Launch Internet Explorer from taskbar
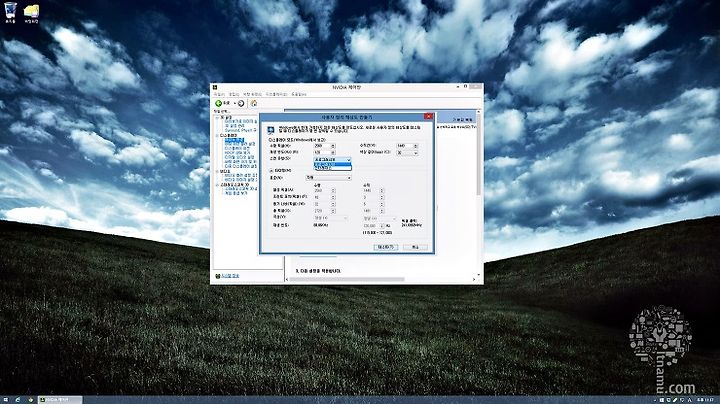720x404 pixels. (x=17, y=400)
